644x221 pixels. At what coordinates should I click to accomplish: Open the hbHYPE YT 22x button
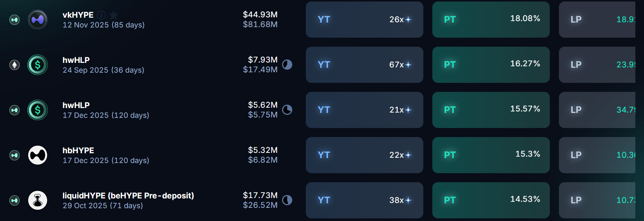click(365, 155)
